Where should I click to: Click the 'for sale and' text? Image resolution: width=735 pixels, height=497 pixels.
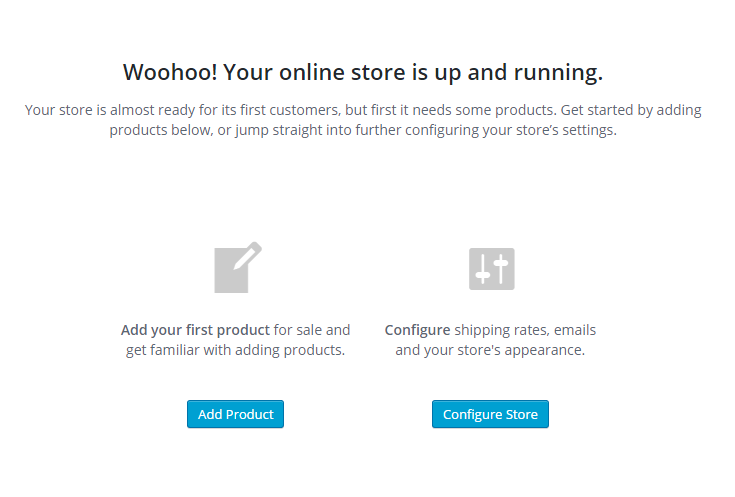click(312, 330)
